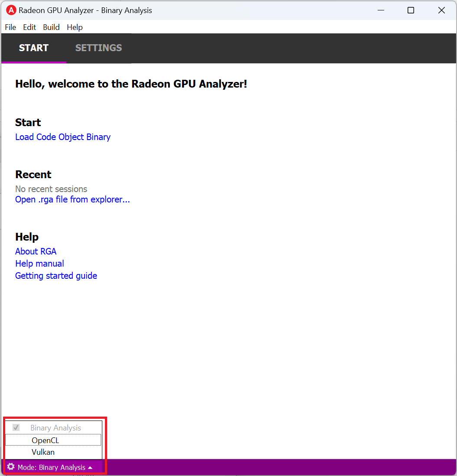Maximize the Radeon GPU Analyzer window
The height and width of the screenshot is (476, 457).
pos(411,10)
